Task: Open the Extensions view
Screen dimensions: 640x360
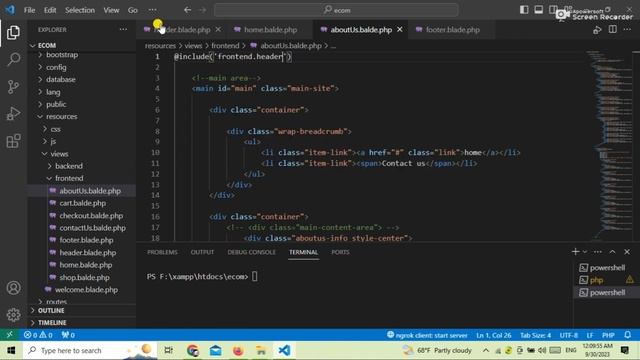Action: click(x=13, y=141)
